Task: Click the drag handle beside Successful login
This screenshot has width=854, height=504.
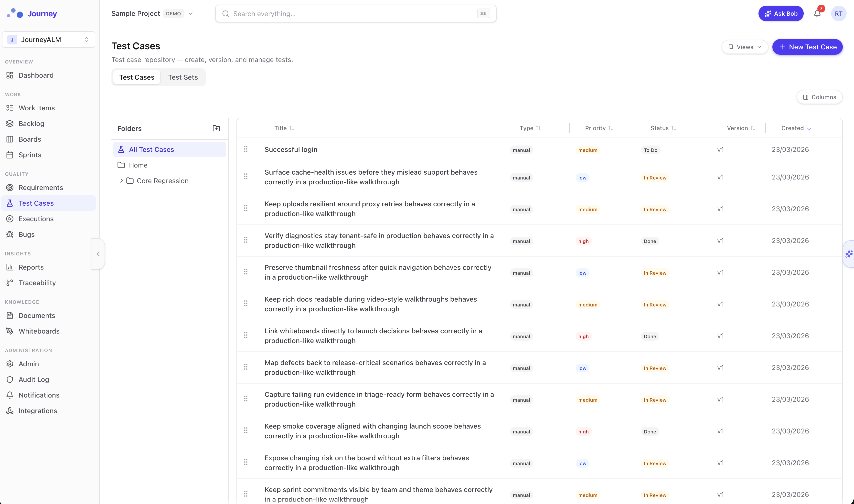Action: pyautogui.click(x=246, y=149)
